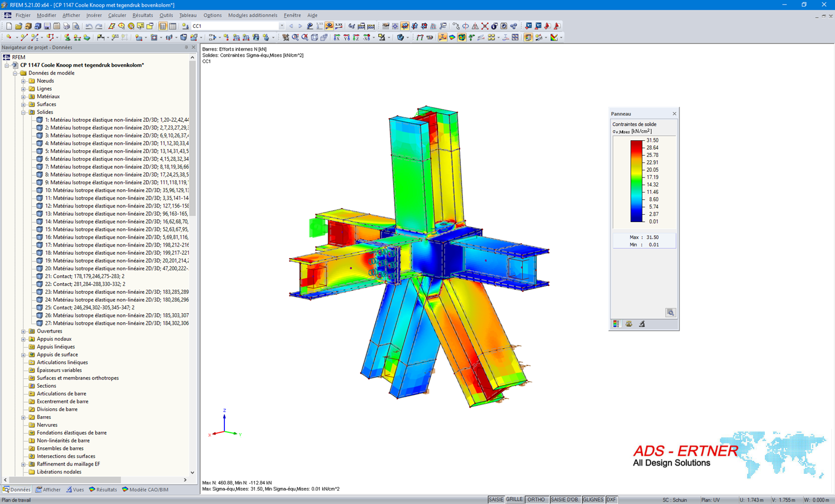Redo the last undone action
Viewport: 835px width, 504px height.
pyautogui.click(x=98, y=26)
